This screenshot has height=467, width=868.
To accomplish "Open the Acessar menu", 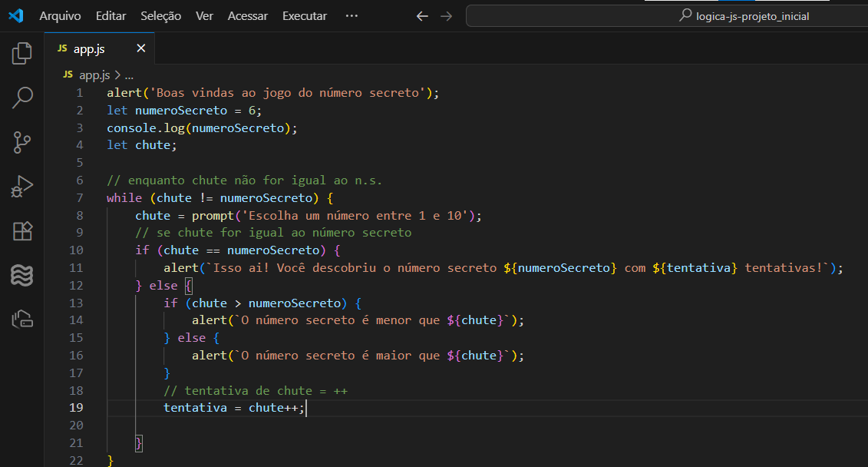I will click(x=247, y=16).
